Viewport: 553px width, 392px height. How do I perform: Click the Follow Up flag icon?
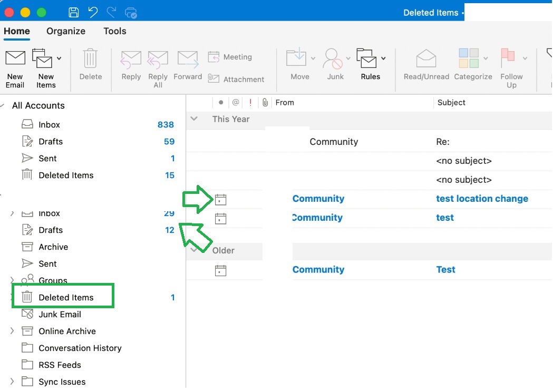(508, 58)
